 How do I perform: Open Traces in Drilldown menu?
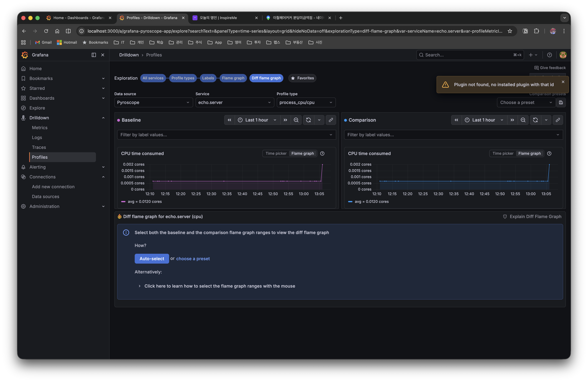point(39,147)
